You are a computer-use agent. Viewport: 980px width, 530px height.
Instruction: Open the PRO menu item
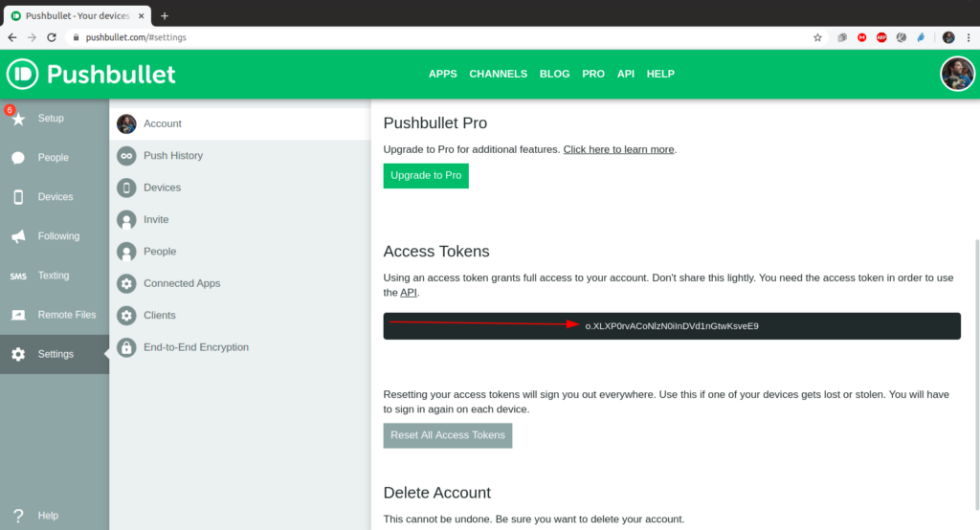[593, 74]
